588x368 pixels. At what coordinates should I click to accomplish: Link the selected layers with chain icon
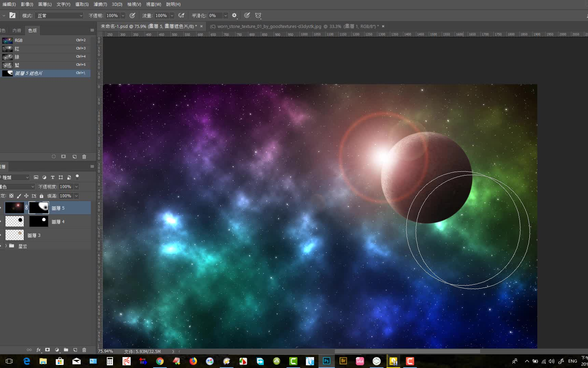point(29,350)
